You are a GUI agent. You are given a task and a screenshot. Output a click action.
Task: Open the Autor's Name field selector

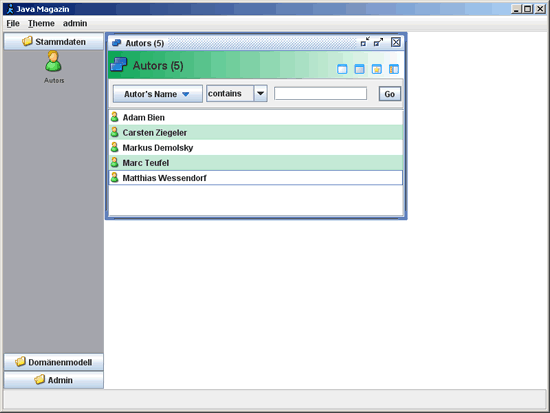coord(157,94)
